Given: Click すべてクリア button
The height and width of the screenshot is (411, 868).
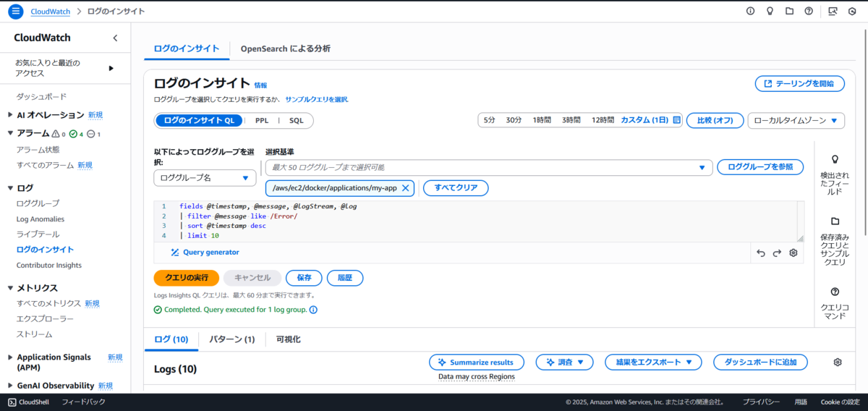Looking at the screenshot, I should (456, 188).
